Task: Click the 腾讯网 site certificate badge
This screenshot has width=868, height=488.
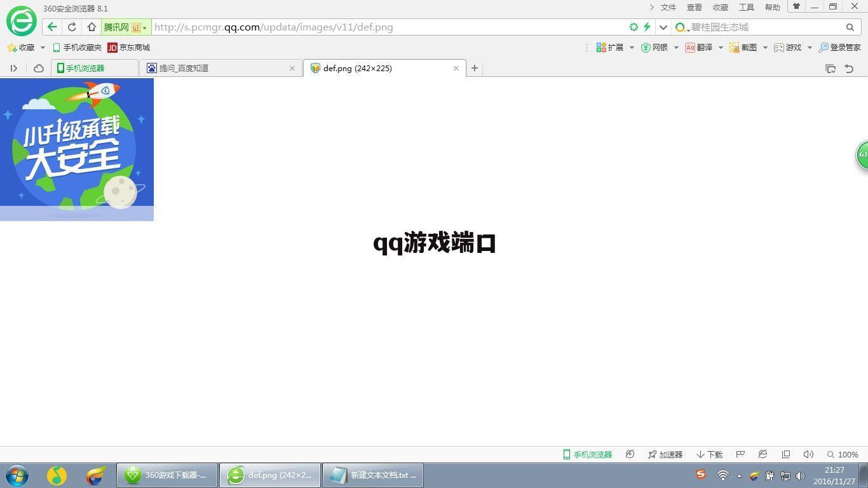Action: (x=126, y=27)
